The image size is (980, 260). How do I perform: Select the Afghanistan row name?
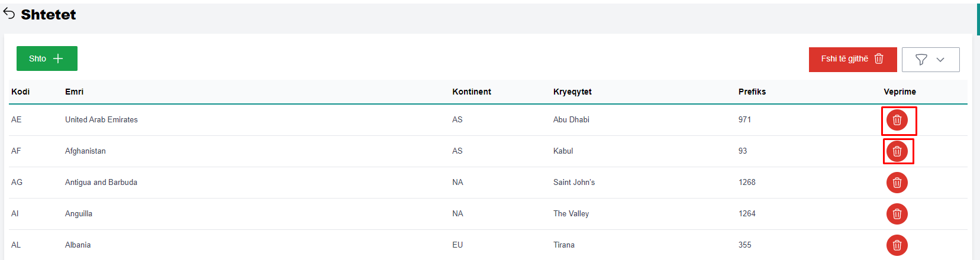pyautogui.click(x=85, y=151)
